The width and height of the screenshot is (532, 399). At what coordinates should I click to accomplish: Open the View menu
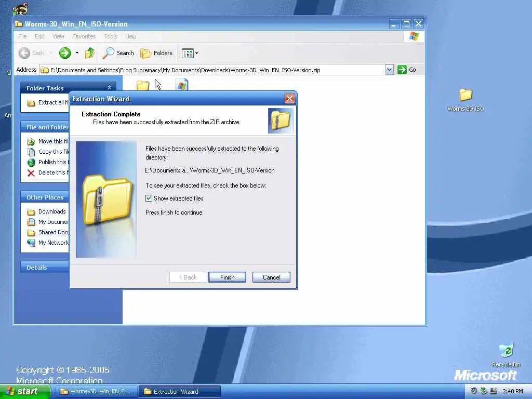[x=58, y=36]
